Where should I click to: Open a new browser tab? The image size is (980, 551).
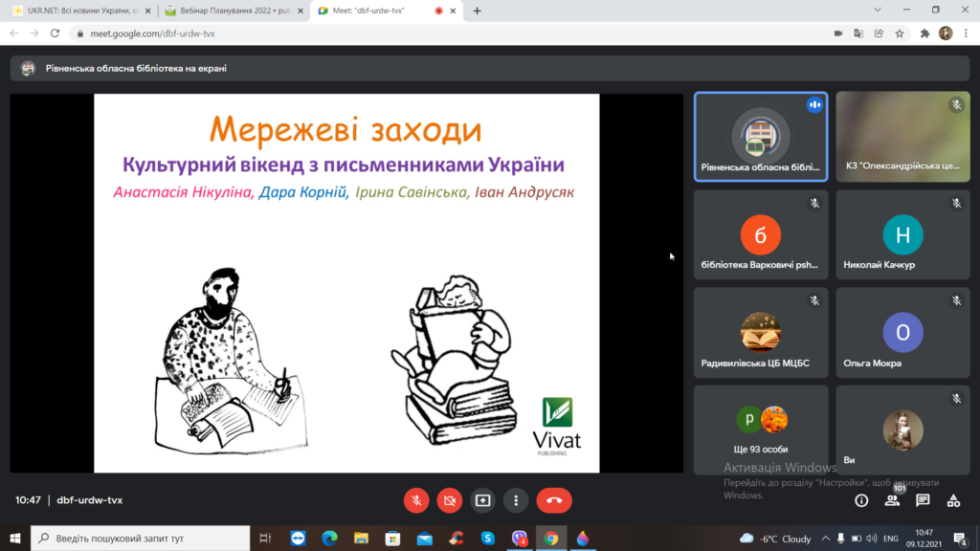[x=478, y=11]
